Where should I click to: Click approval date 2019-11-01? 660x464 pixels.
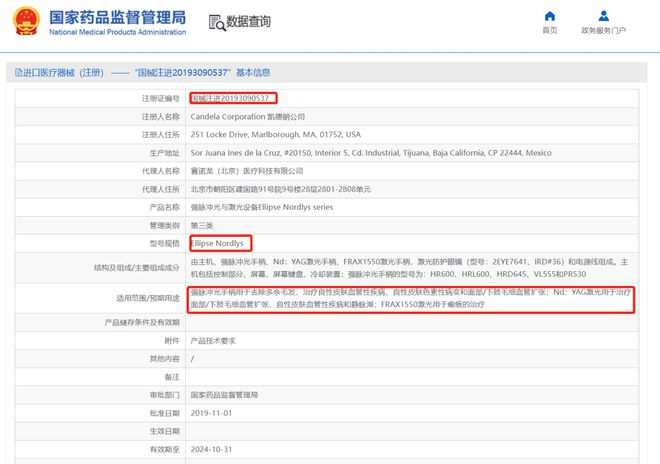click(211, 413)
